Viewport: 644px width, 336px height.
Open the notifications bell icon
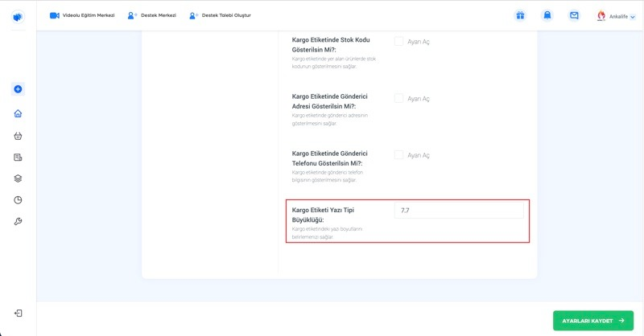[x=547, y=15]
